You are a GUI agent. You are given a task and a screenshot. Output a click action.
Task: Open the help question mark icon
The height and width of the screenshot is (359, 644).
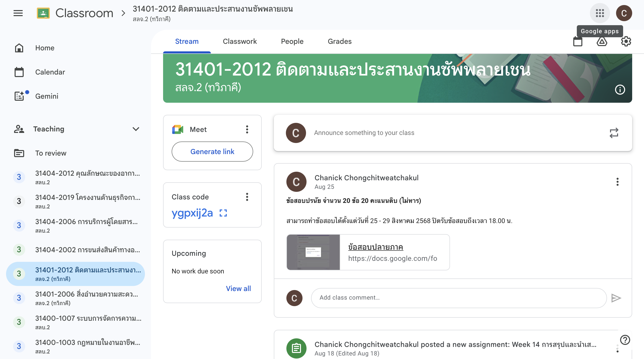pyautogui.click(x=625, y=340)
